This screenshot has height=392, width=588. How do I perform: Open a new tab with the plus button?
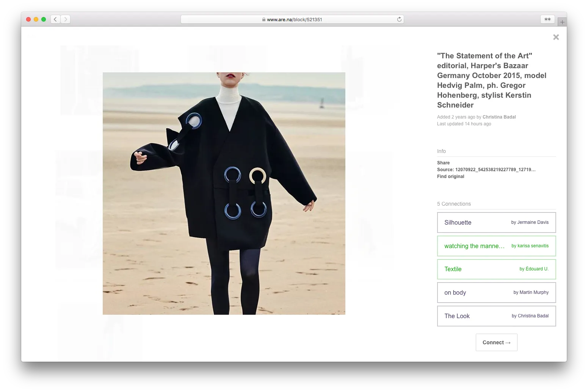point(562,22)
